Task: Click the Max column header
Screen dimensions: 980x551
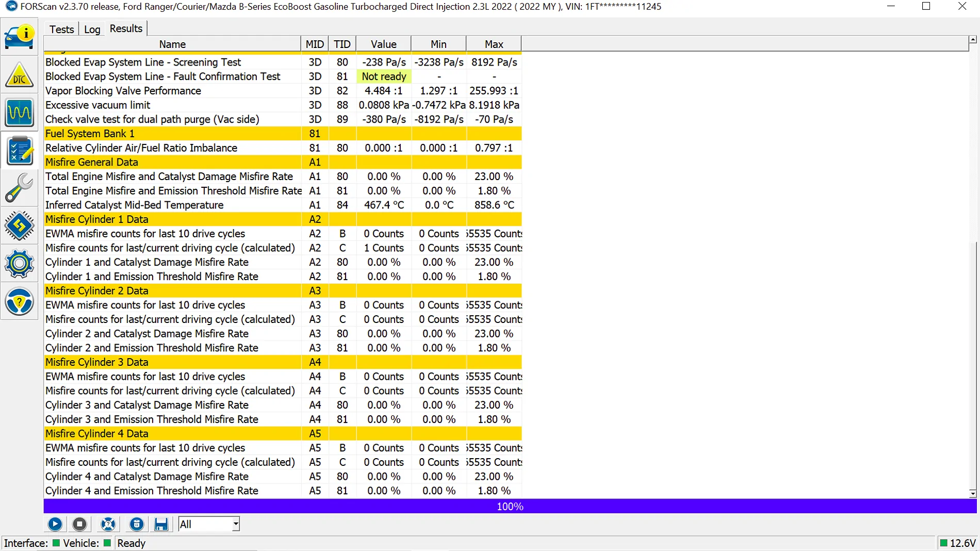Action: click(494, 44)
